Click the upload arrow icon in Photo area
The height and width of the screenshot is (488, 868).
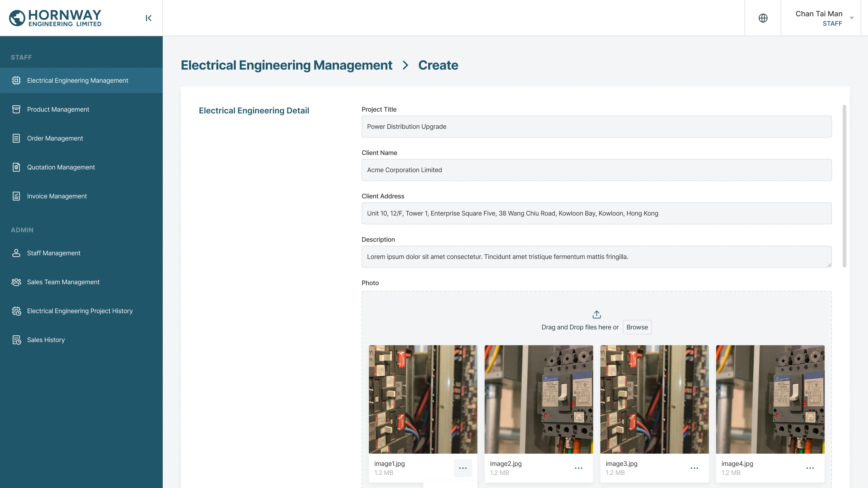[x=597, y=314]
